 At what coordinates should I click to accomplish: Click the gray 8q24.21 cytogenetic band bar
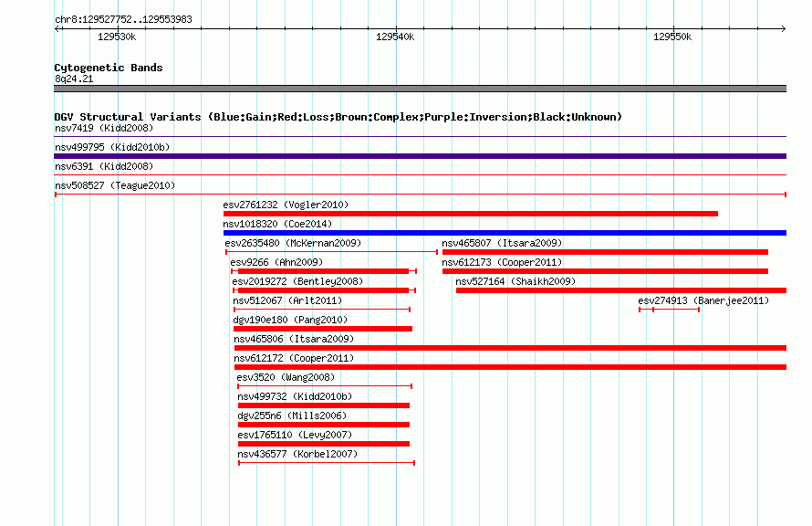(x=420, y=89)
